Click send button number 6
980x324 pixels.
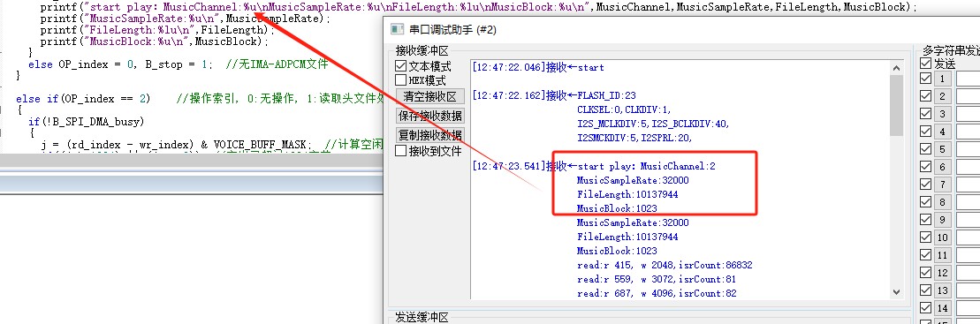(x=943, y=167)
